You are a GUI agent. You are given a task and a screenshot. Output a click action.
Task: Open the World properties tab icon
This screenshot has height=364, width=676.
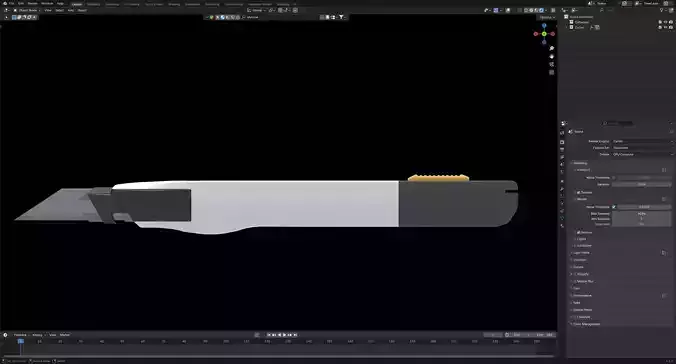pyautogui.click(x=562, y=172)
